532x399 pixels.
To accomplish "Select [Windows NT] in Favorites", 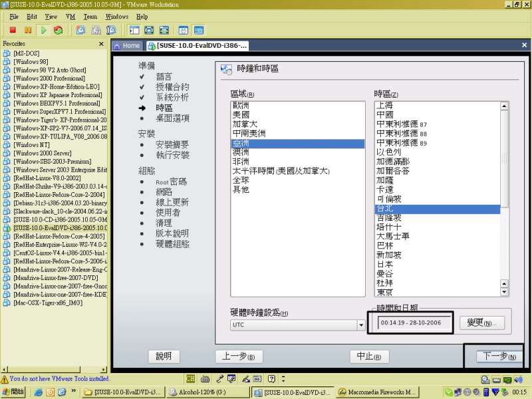I will coord(31,145).
